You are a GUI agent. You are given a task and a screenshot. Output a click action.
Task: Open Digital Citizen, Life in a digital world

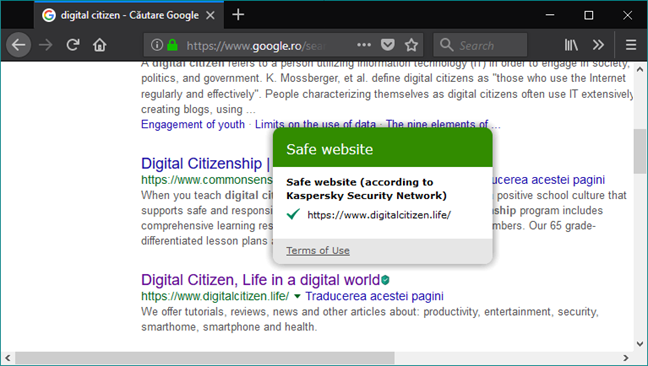[260, 280]
